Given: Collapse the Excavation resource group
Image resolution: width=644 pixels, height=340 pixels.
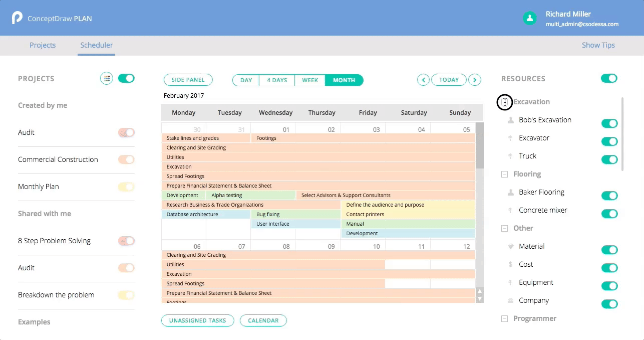Looking at the screenshot, I should [x=505, y=102].
